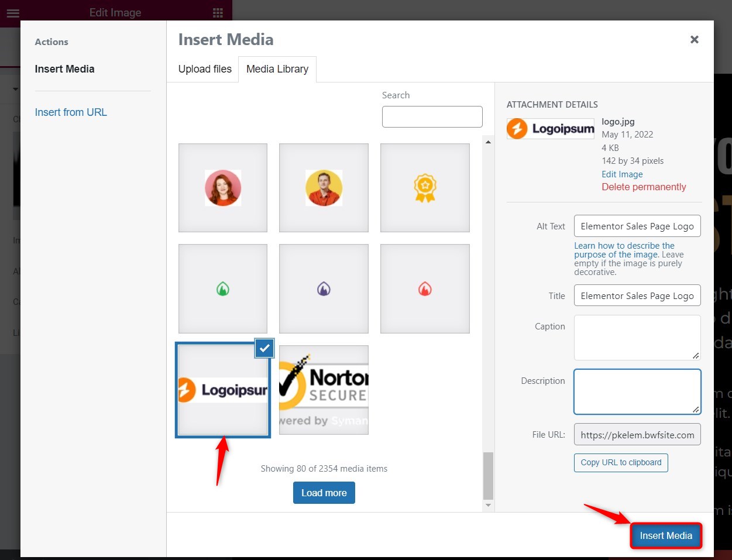Deselect the checked Logoipsum thumbnail
Image resolution: width=732 pixels, height=560 pixels.
264,348
